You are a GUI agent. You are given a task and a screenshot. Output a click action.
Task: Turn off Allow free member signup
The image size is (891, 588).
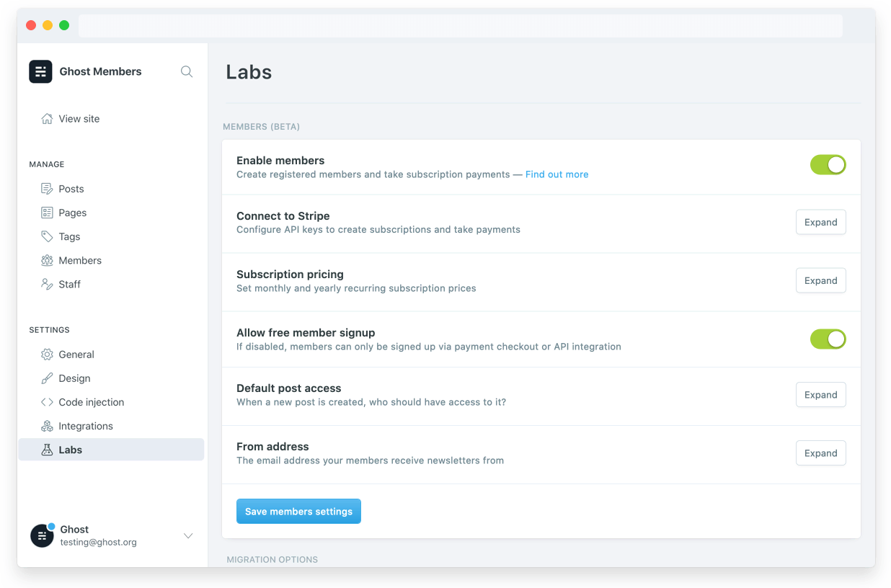click(828, 339)
